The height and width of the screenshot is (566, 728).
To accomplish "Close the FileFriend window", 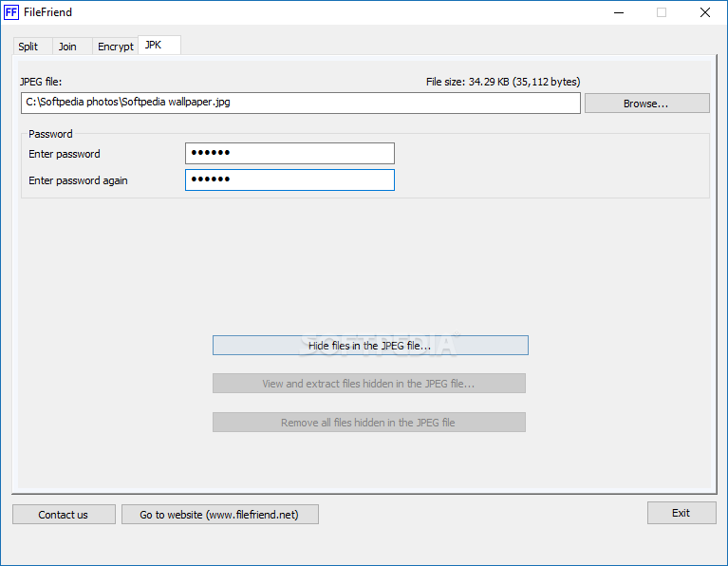I will (705, 12).
